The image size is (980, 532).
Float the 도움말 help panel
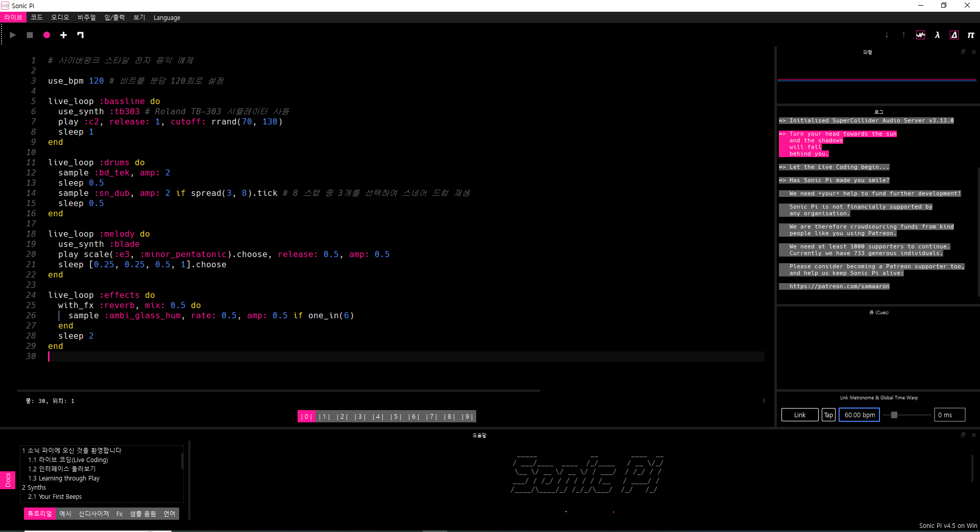(x=963, y=435)
